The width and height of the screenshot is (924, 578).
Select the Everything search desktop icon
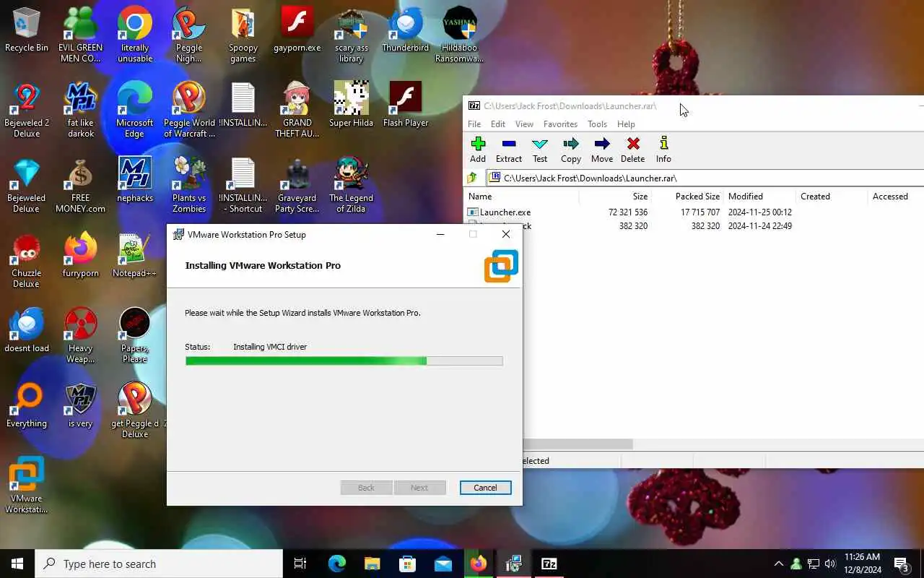[x=27, y=405]
